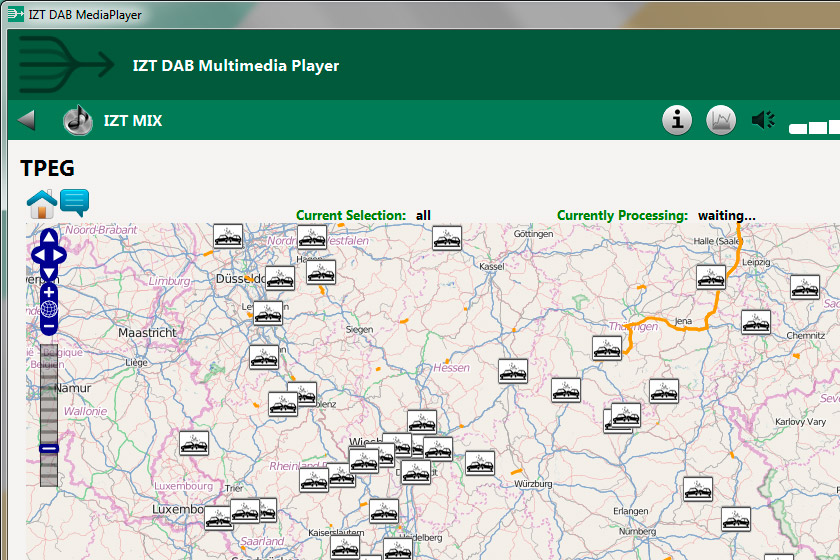This screenshot has height=560, width=840.
Task: Select traffic incident icon at Kaiserslautern
Action: [x=345, y=548]
